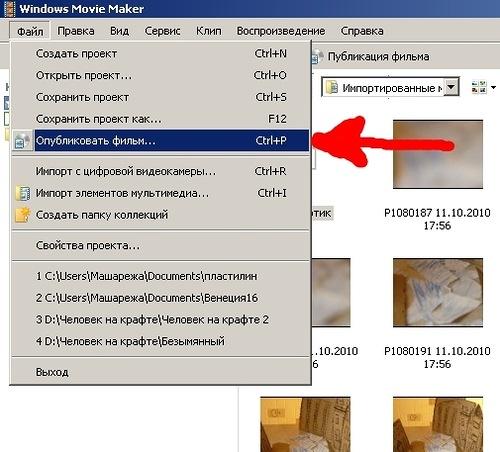Click the Публикация фильма toolbar icon
Viewport: 500px width, 452px height.
coord(317,57)
